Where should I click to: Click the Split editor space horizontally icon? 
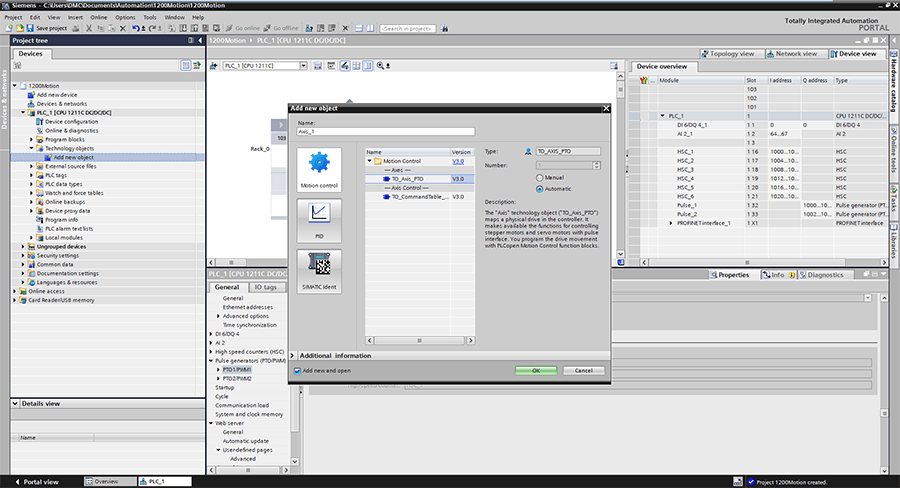pyautogui.click(x=359, y=28)
